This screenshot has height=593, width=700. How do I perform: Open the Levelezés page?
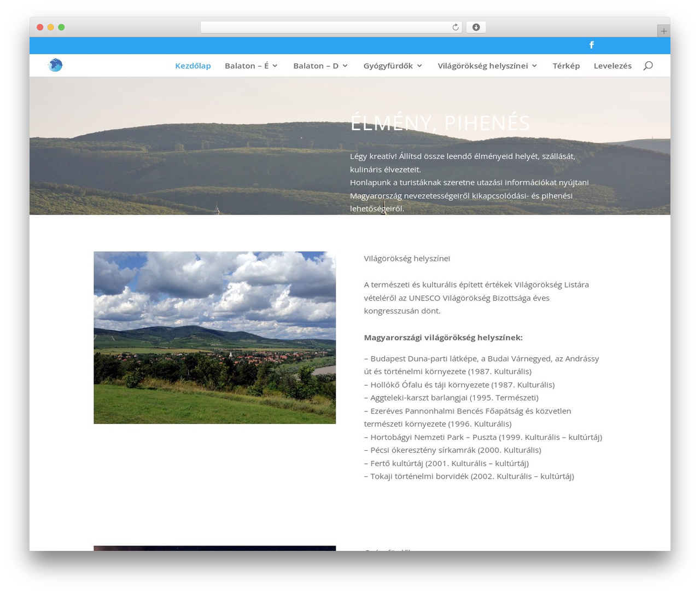point(612,66)
